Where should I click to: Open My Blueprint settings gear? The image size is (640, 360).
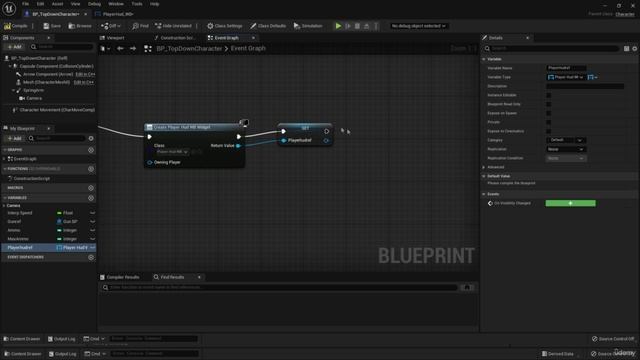[x=91, y=138]
